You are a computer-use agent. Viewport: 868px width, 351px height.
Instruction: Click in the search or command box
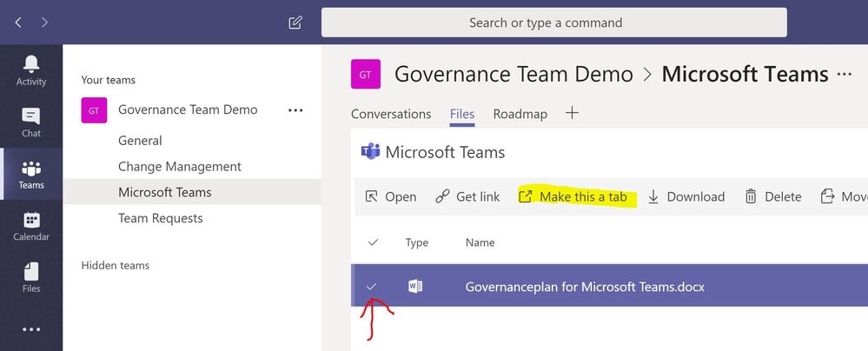[554, 23]
